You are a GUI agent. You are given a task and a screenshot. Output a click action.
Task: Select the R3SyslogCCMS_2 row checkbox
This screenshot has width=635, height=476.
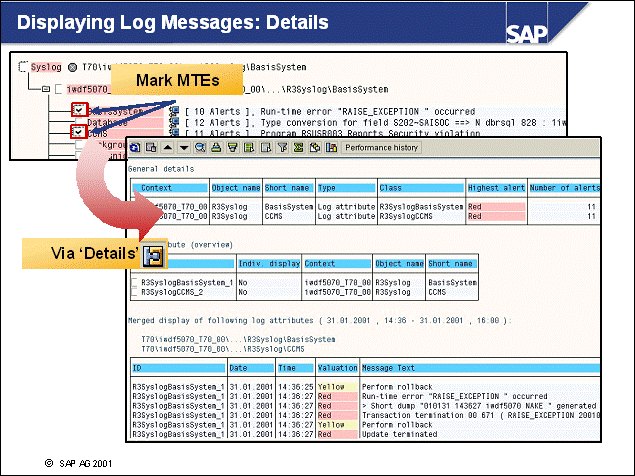tap(135, 292)
